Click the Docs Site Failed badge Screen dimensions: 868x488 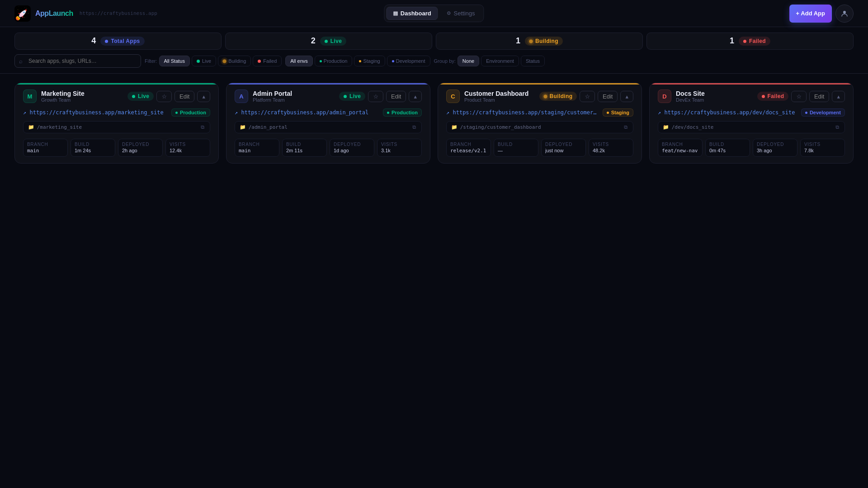click(x=773, y=97)
